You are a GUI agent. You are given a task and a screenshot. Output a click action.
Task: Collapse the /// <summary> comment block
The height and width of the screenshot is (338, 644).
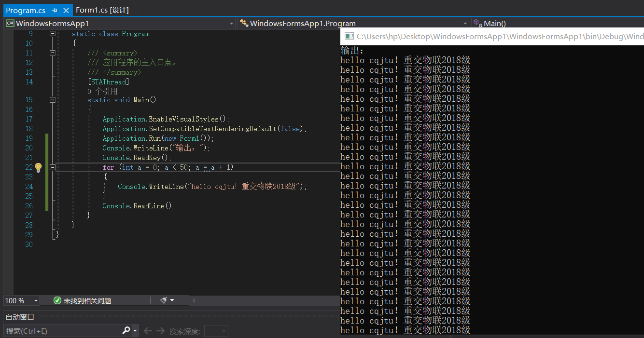(x=53, y=53)
